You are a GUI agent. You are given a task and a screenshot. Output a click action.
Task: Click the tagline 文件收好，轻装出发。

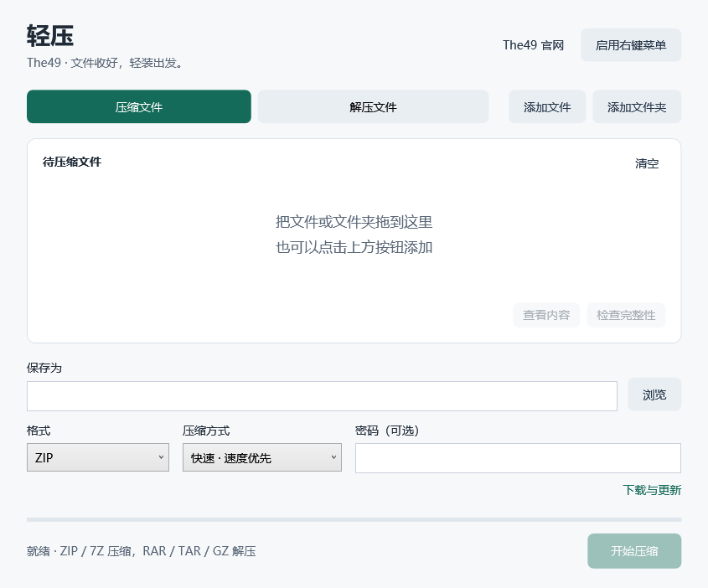pos(128,63)
